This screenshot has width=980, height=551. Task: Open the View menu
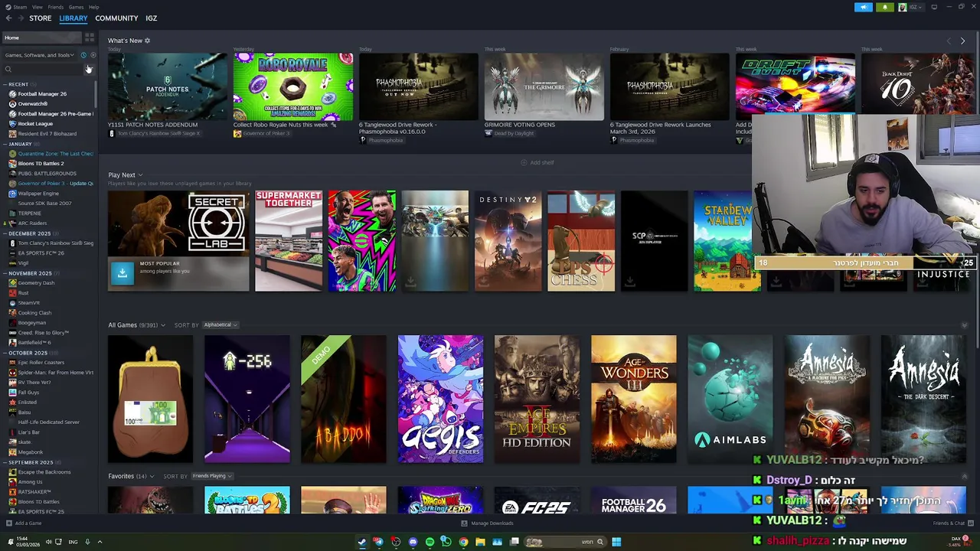(x=38, y=7)
